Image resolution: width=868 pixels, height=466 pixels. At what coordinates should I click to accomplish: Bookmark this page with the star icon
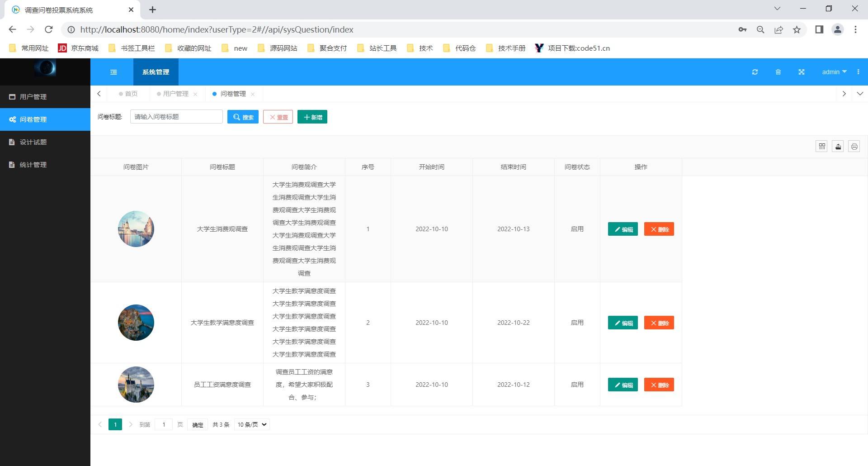pos(797,29)
